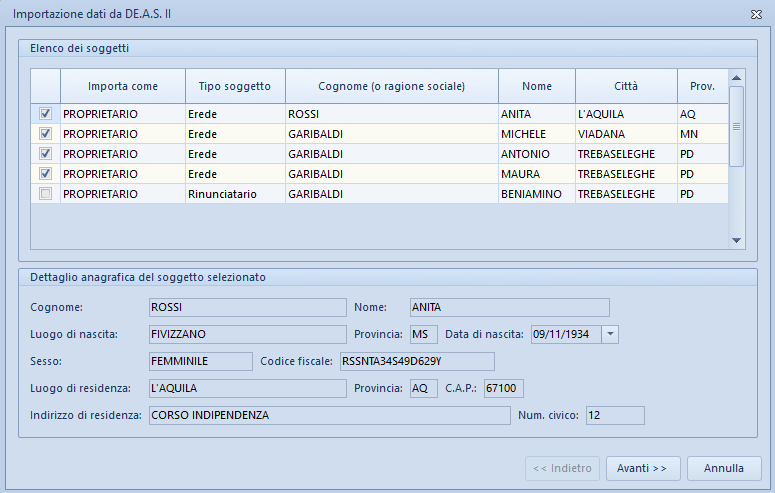This screenshot has height=493, width=775.
Task: Sort by the Cognome column header
Action: point(391,86)
